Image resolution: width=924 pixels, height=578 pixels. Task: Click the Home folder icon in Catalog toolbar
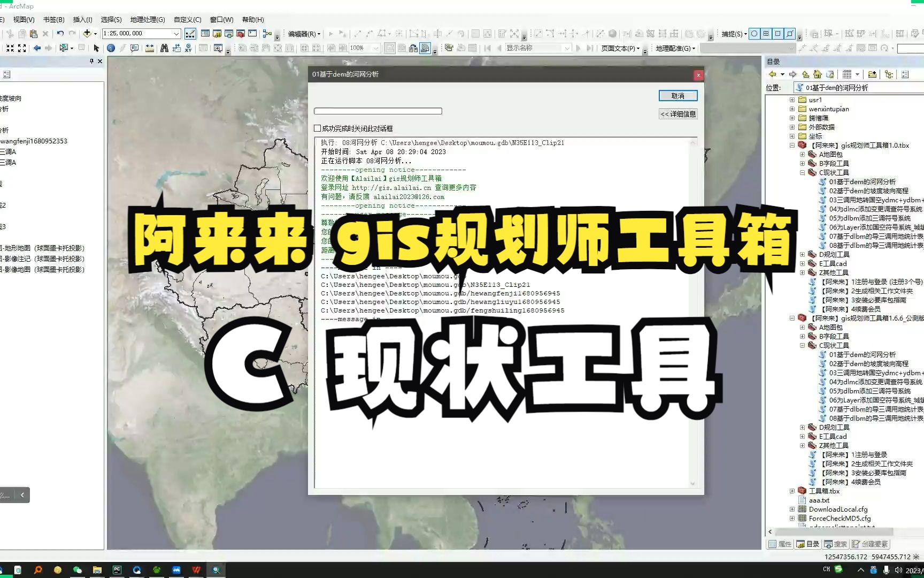point(818,74)
